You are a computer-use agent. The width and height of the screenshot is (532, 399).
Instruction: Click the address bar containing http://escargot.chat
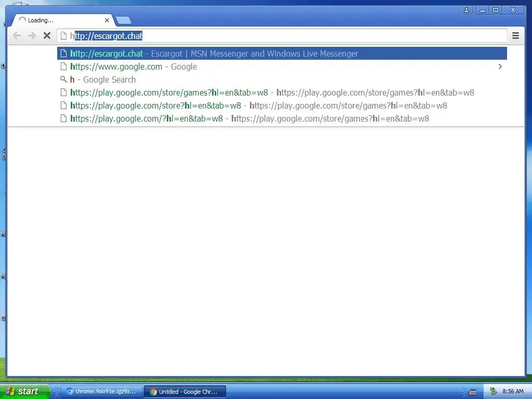282,36
